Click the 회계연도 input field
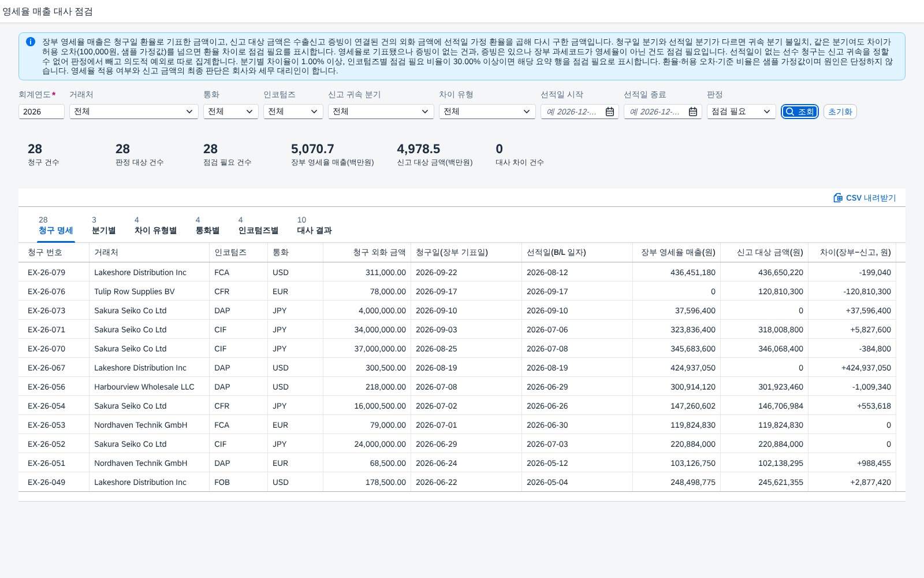924x578 pixels. tap(42, 112)
